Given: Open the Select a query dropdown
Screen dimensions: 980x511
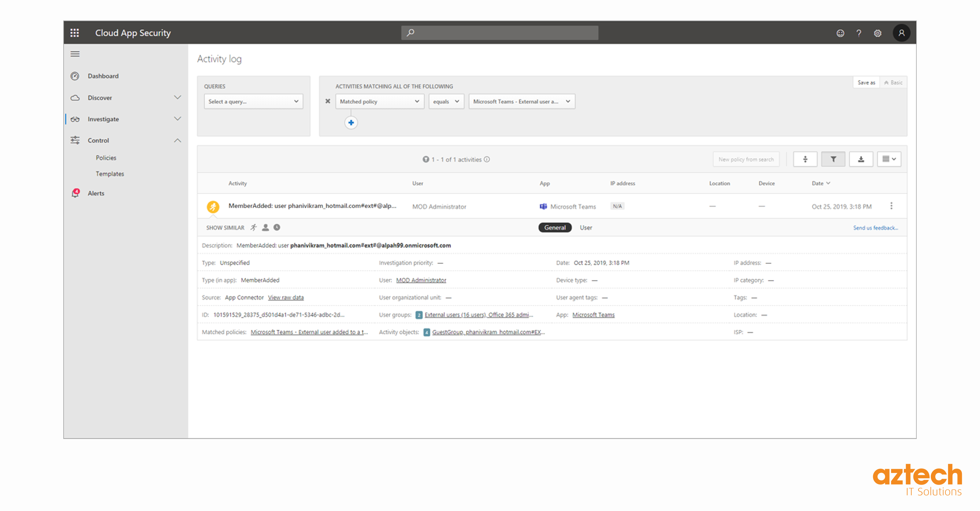Looking at the screenshot, I should tap(253, 101).
